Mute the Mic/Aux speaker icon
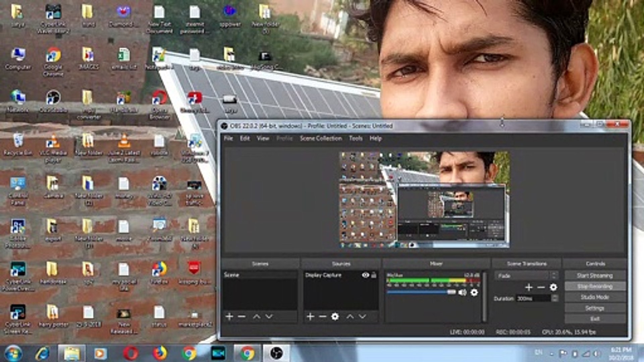Image resolution: width=644 pixels, height=362 pixels. tap(462, 293)
